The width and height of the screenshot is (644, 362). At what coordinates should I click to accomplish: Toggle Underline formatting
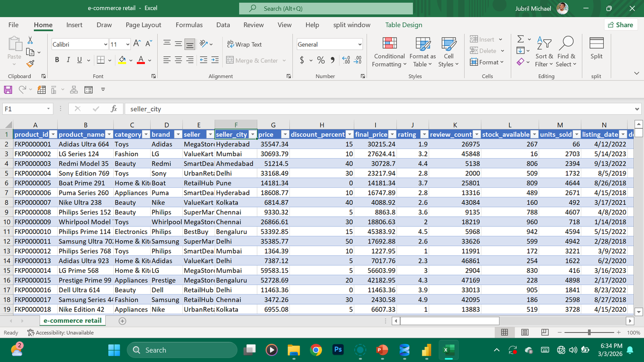tap(78, 60)
